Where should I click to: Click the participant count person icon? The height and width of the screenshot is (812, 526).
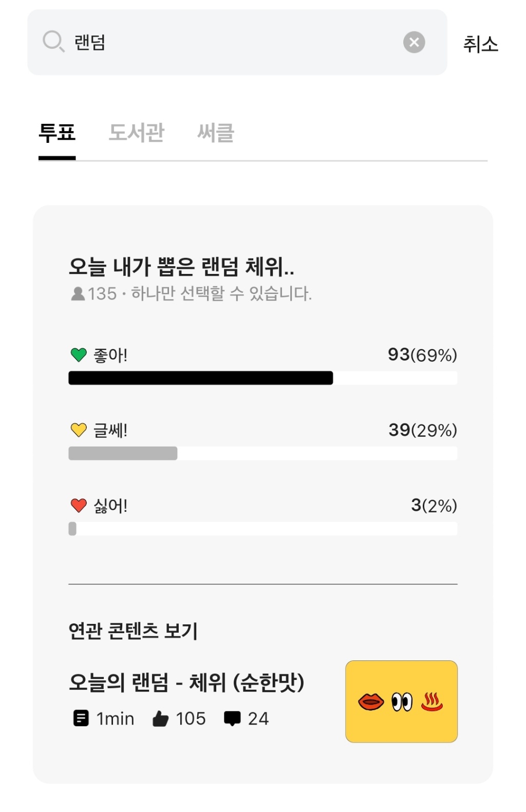click(78, 293)
